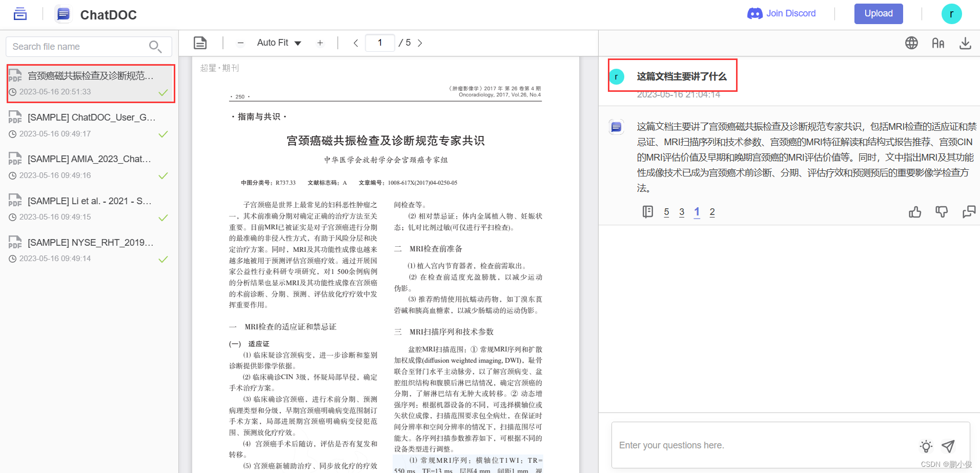This screenshot has height=473, width=980.
Task: Go to the next page arrow
Action: tap(420, 43)
